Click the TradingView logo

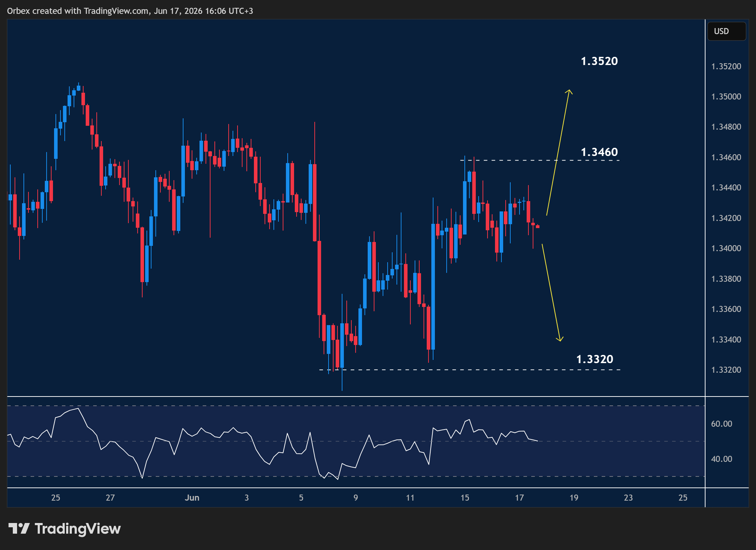click(64, 529)
